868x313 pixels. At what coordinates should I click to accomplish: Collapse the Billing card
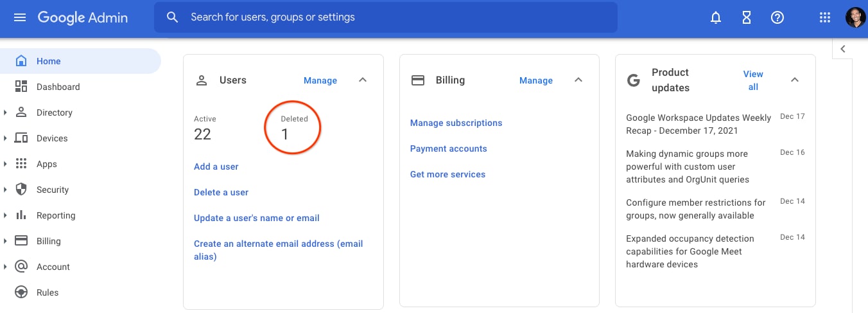[578, 80]
